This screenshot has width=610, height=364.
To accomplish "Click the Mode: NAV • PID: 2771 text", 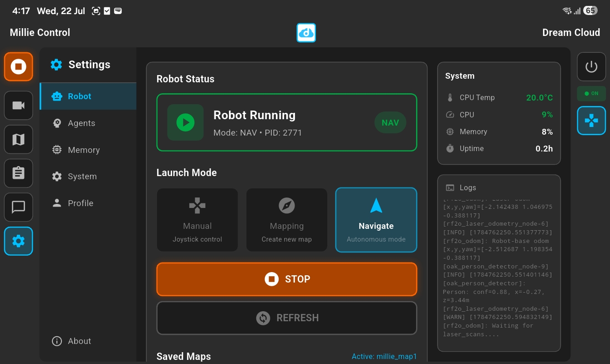I will tap(258, 133).
